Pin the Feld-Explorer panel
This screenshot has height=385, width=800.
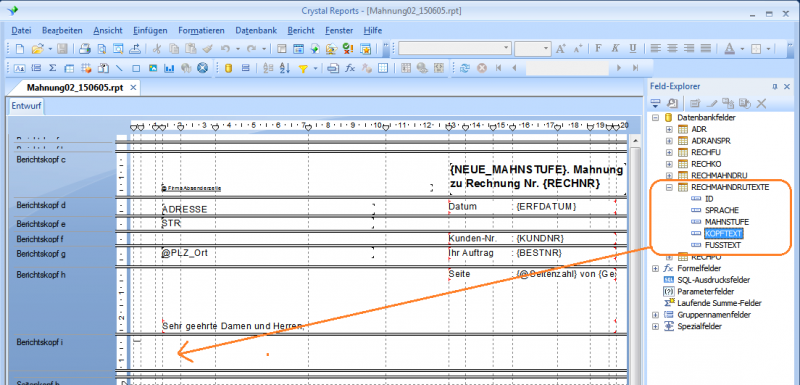click(776, 87)
